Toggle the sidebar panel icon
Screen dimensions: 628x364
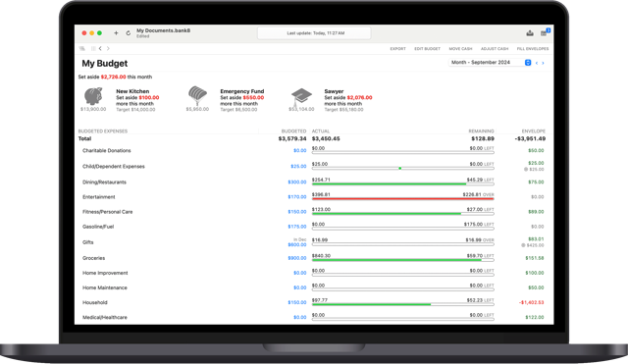(82, 48)
